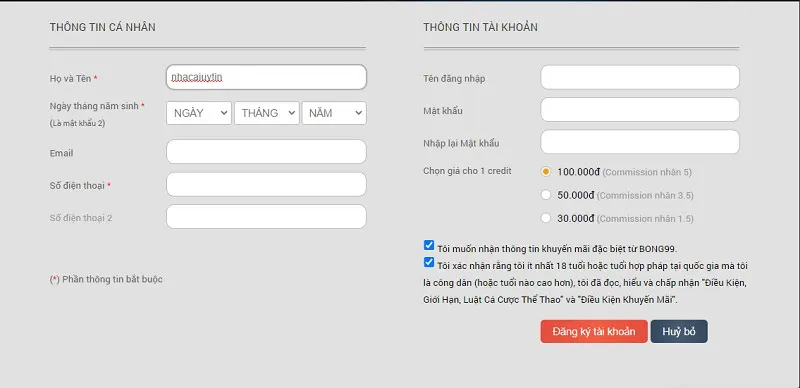The height and width of the screenshot is (388, 800).
Task: Click the Tên đăng nhập field
Action: click(x=640, y=77)
